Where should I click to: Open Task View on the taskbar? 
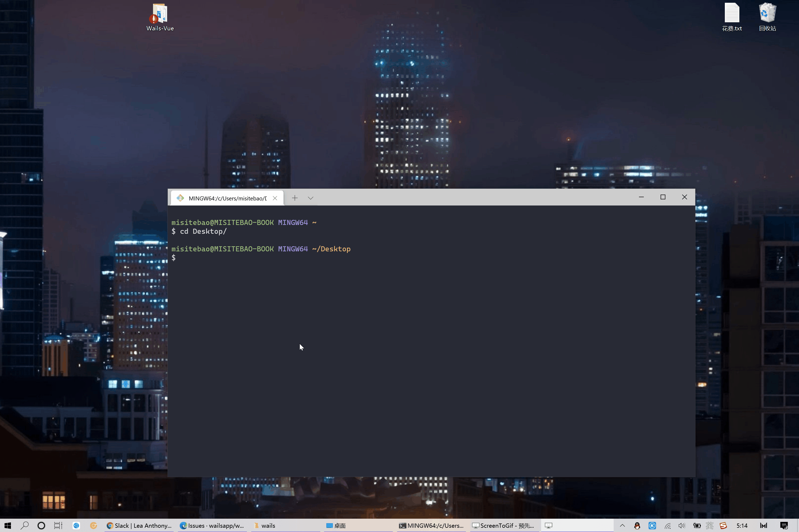tap(58, 526)
